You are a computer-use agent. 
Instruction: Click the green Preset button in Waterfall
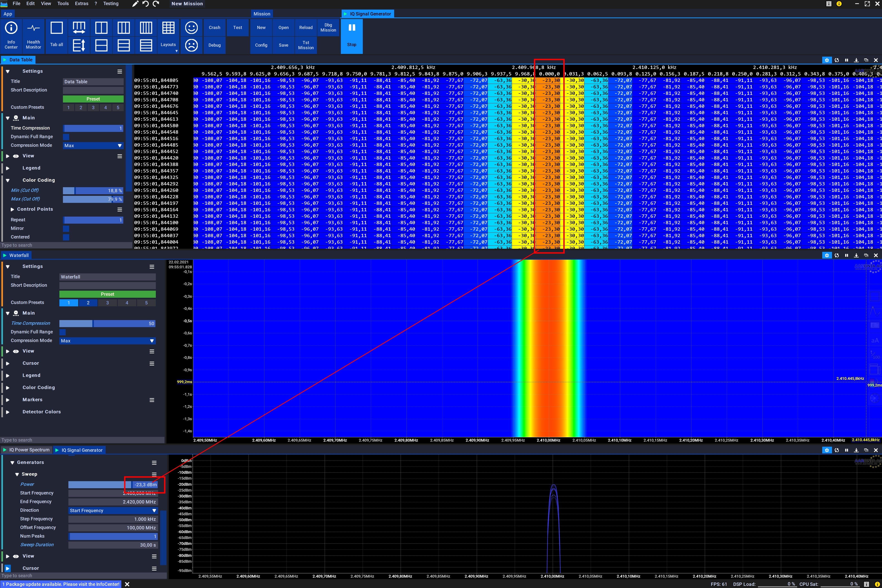pyautogui.click(x=107, y=294)
